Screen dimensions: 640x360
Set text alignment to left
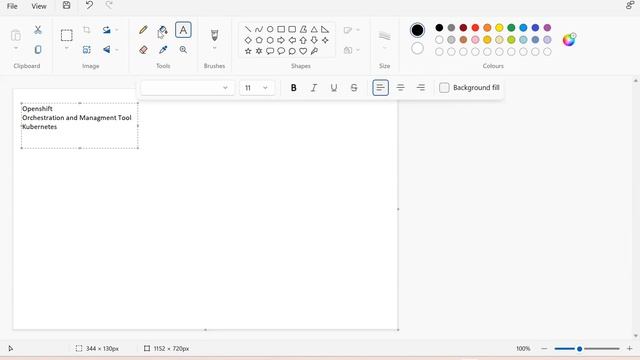380,88
